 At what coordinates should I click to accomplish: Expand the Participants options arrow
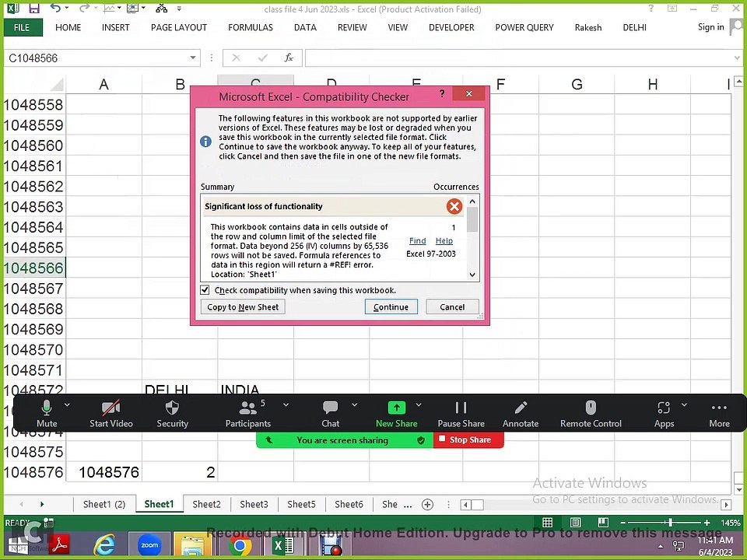pyautogui.click(x=286, y=404)
